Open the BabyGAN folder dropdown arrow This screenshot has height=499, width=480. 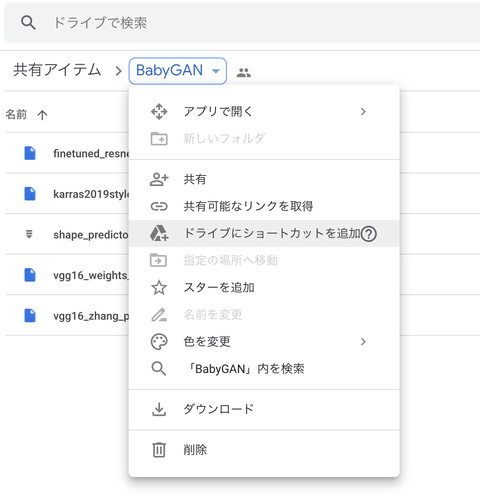tap(216, 71)
